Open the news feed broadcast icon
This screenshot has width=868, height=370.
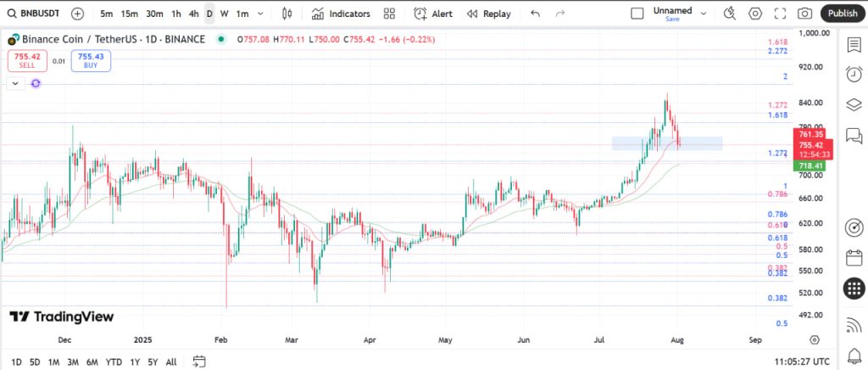click(854, 326)
